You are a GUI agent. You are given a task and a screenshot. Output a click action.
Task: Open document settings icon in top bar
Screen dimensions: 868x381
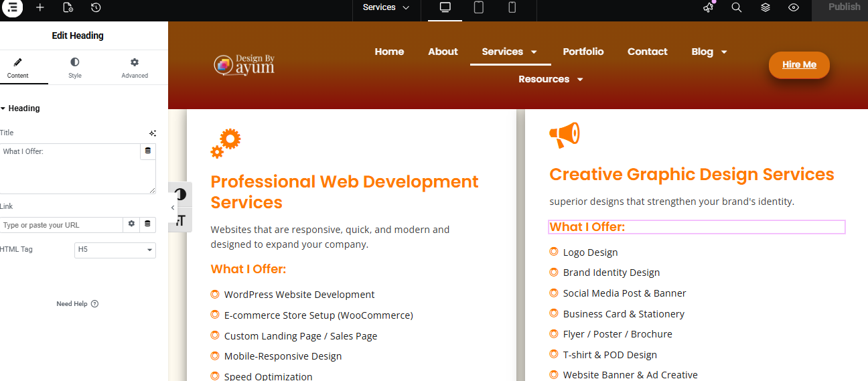click(x=68, y=7)
